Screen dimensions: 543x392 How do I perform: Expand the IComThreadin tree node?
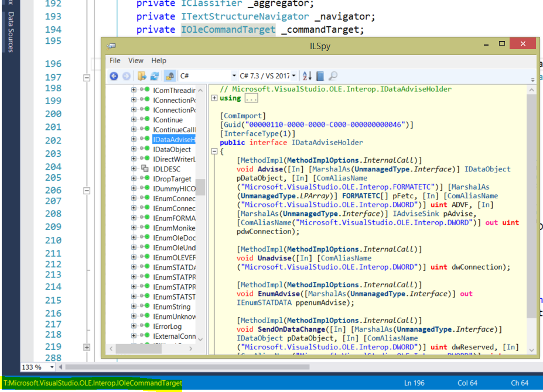134,90
